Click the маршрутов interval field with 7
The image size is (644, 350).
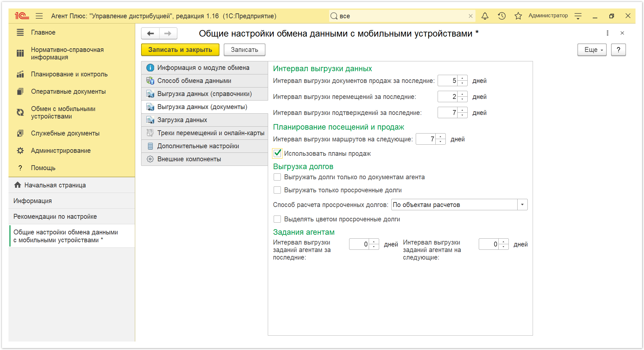pos(426,139)
